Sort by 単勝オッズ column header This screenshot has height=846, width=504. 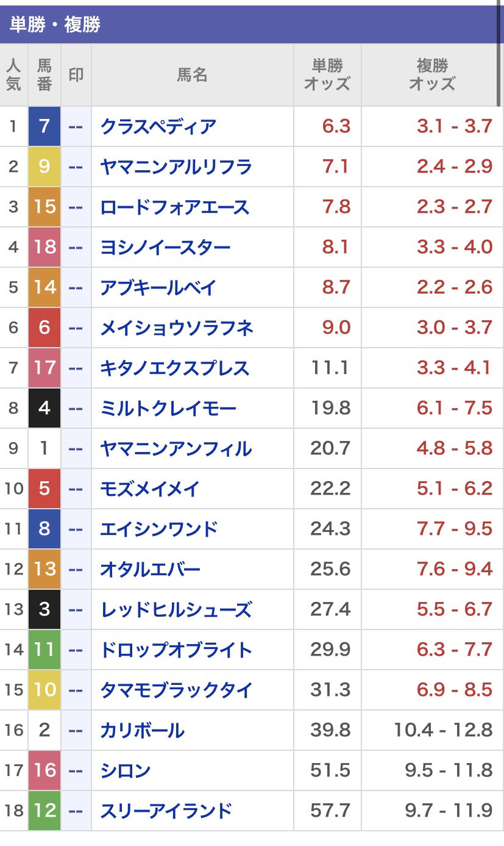pyautogui.click(x=327, y=74)
